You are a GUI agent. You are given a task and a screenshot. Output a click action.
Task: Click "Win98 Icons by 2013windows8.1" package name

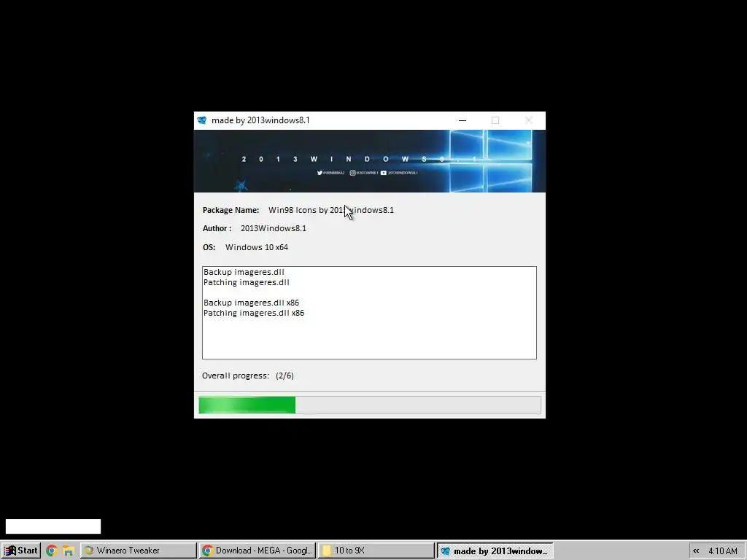pos(331,210)
